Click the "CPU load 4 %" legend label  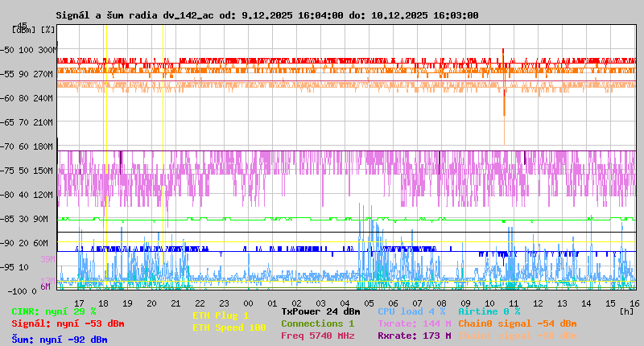tap(411, 311)
